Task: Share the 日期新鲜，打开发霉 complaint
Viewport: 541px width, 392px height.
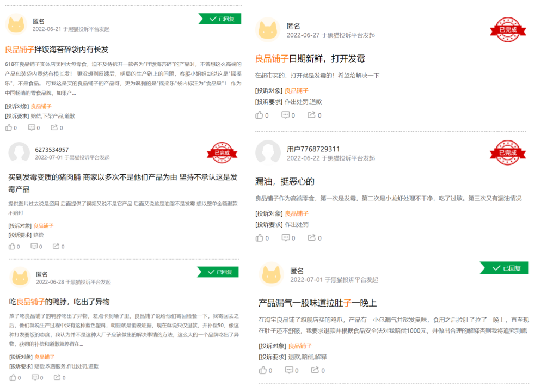Action: coord(315,115)
